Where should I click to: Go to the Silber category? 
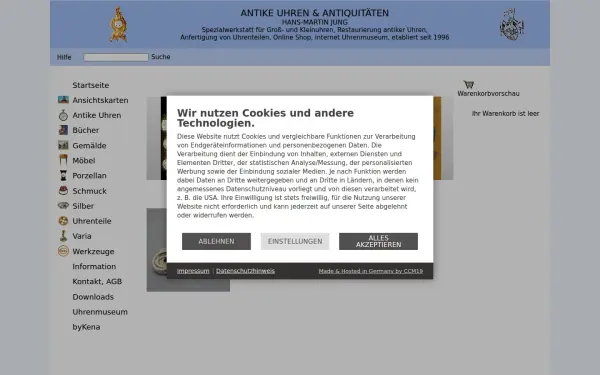pos(83,206)
